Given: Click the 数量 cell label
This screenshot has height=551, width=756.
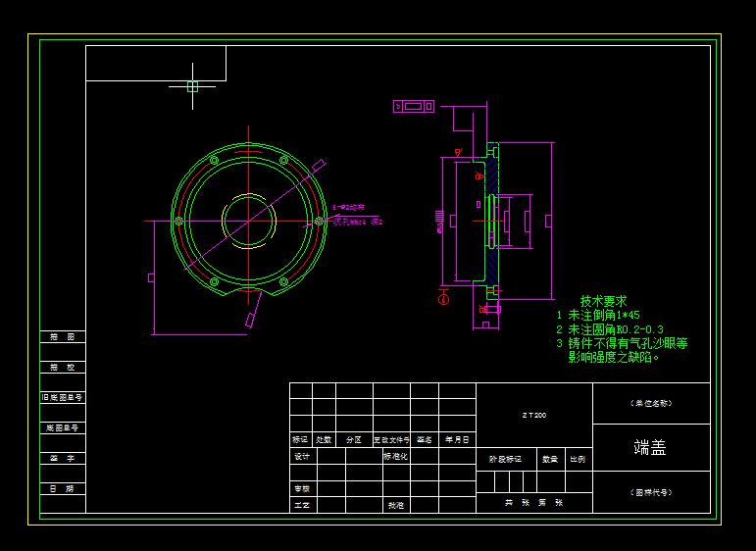Looking at the screenshot, I should 550,460.
